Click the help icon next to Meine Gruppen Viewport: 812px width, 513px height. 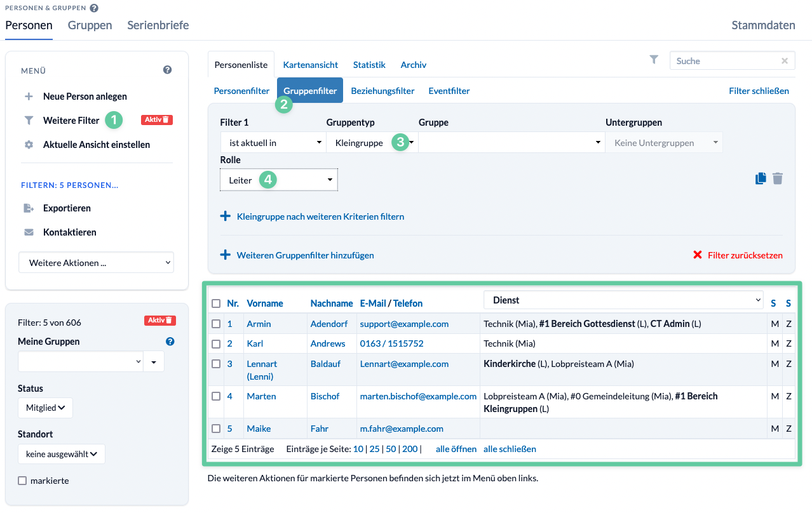[x=170, y=342]
